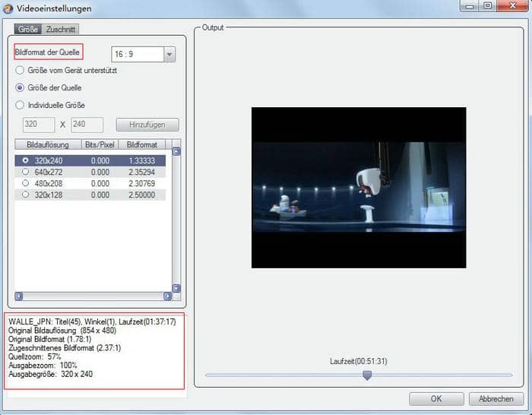Viewport: 532px width, 415px height.
Task: Click the 'Bildformat der Quelle' label
Action: (x=47, y=52)
